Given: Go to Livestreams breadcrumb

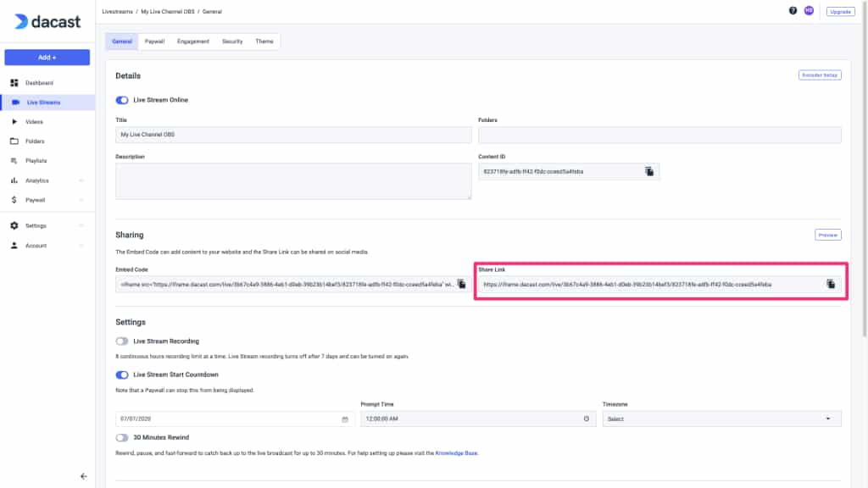Looking at the screenshot, I should click(117, 12).
